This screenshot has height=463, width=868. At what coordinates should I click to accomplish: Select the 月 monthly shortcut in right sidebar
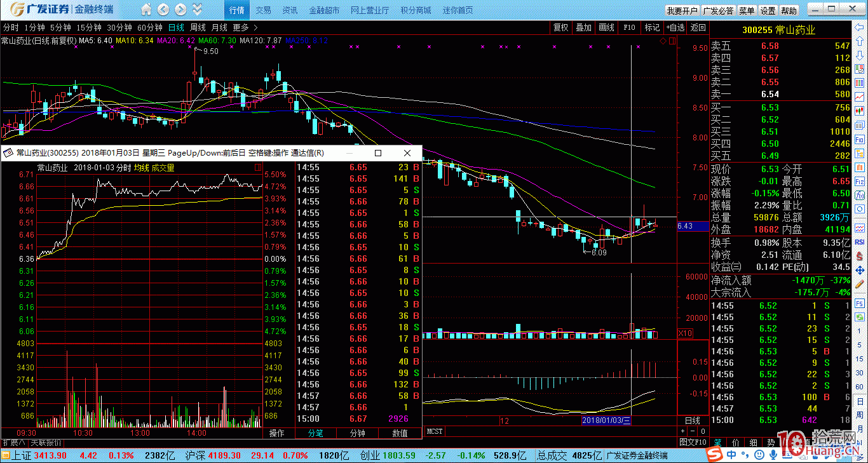859,429
